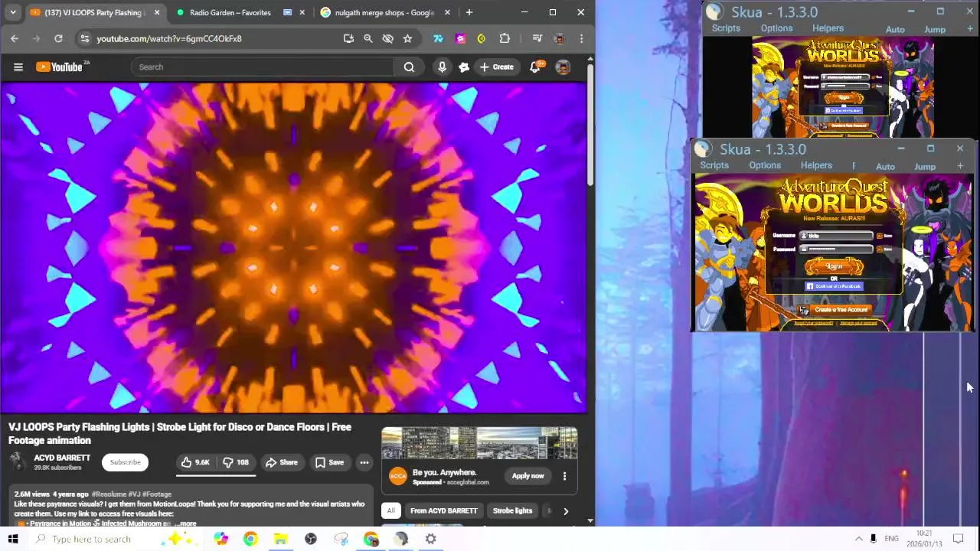Click the Snipping Tool taskbar icon
Image resolution: width=980 pixels, height=551 pixels.
click(341, 539)
